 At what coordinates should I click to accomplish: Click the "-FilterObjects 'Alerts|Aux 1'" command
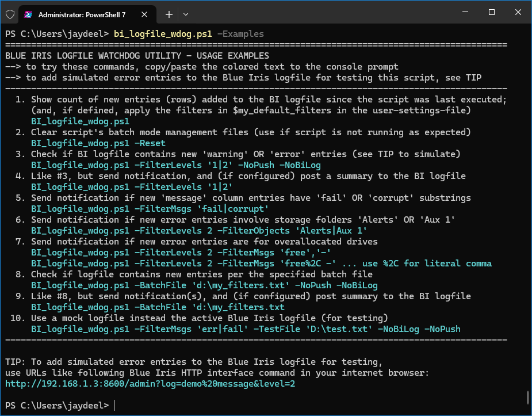coord(199,231)
